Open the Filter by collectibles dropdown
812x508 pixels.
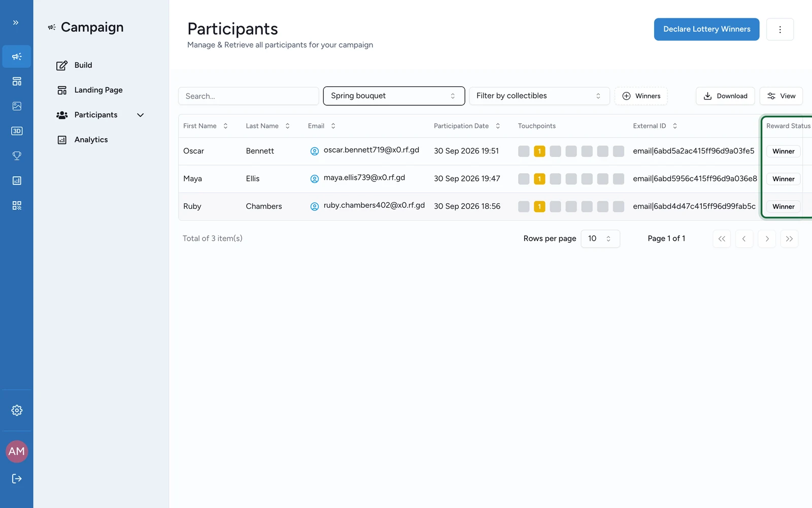point(539,96)
